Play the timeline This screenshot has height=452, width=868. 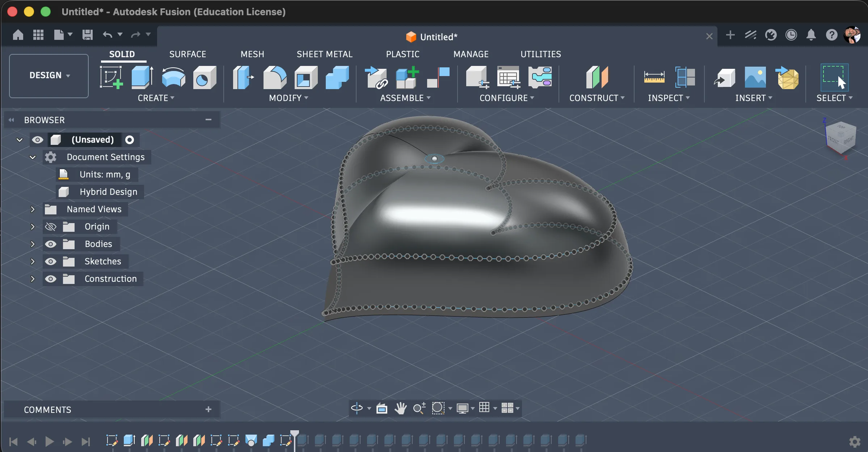coord(50,441)
